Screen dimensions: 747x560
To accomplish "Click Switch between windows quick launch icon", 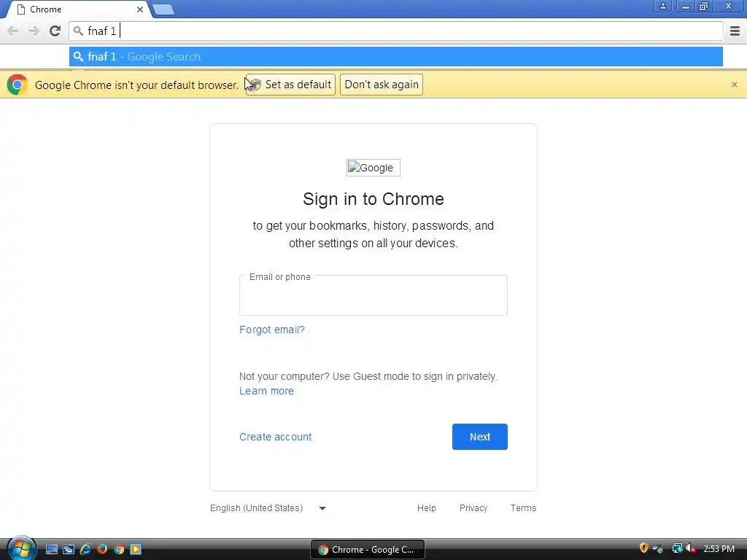I will pyautogui.click(x=69, y=550).
